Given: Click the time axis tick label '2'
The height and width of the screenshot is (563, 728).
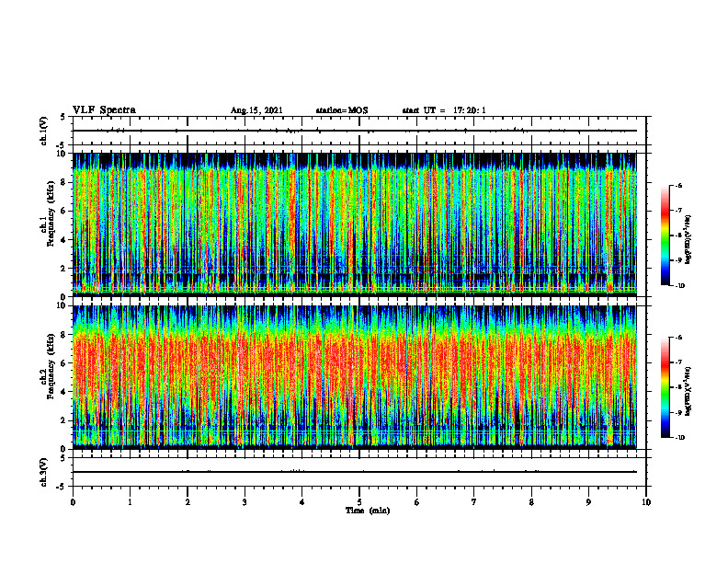Looking at the screenshot, I should point(188,502).
